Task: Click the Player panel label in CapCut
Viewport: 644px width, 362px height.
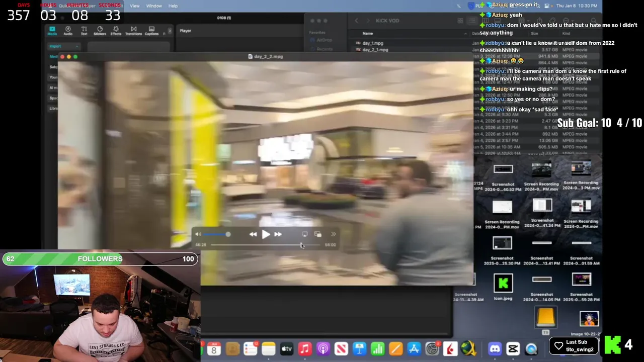Action: (186, 31)
